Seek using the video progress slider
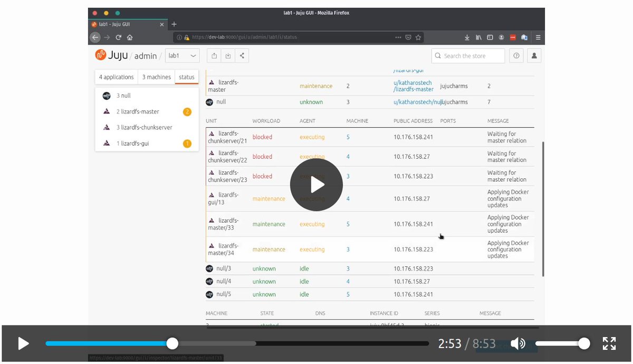Screen dimensions: 633x364 coord(237,343)
